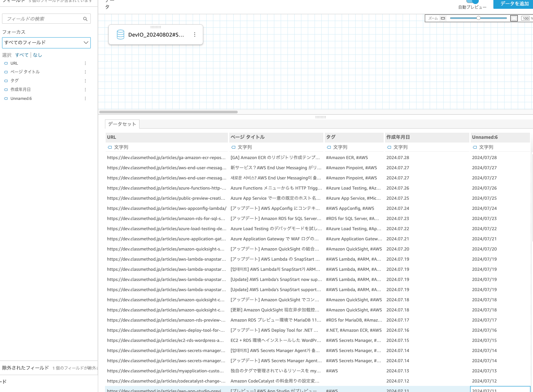Select すべて fields link

point(22,55)
